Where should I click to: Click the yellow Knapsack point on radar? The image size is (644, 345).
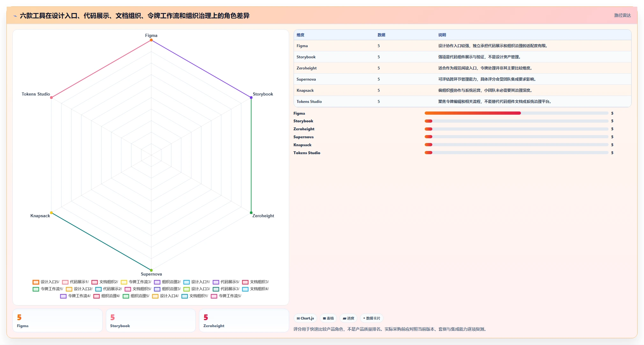click(x=51, y=213)
